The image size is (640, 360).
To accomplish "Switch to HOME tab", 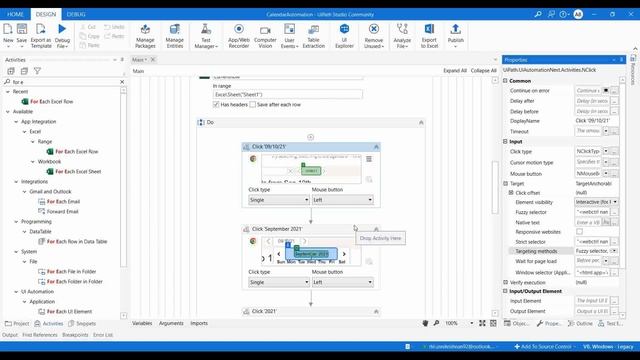I will [x=15, y=14].
